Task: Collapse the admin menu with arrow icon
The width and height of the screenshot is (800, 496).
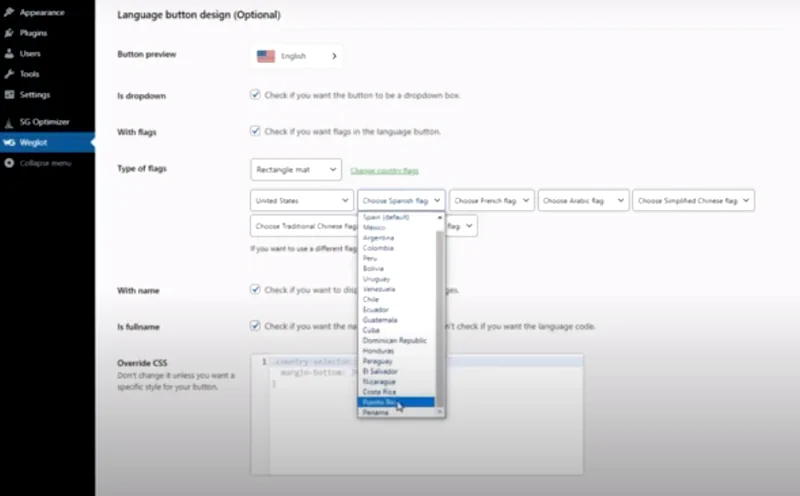Action: click(x=9, y=163)
